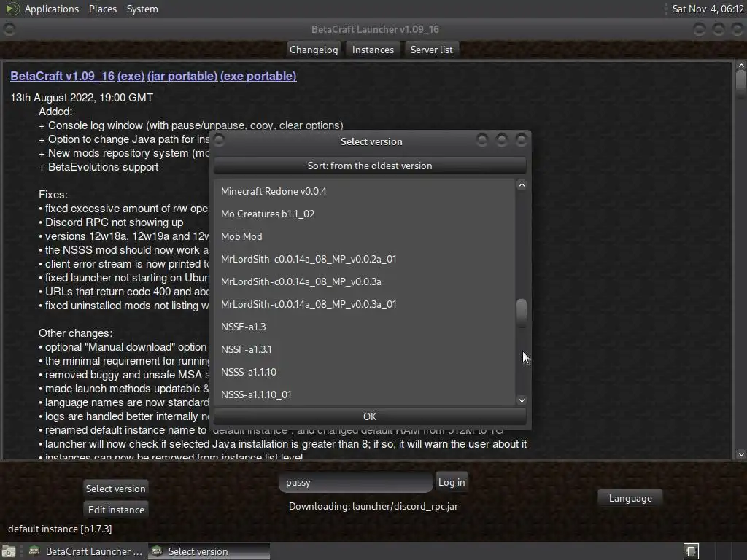Screen dimensions: 747x560
Task: Select MrLordSith-c0.0.14a_08_MP_v0.0.2a_01 entry
Action: 365,259
